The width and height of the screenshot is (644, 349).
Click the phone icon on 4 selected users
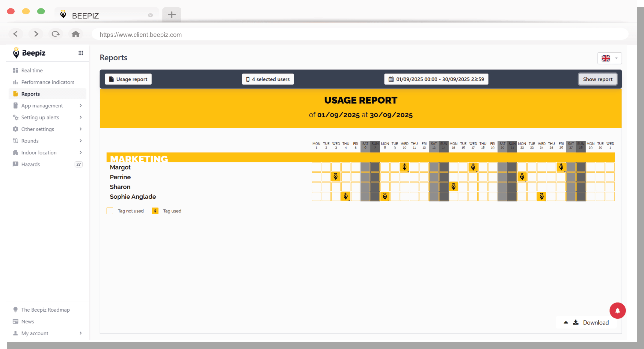pos(247,79)
